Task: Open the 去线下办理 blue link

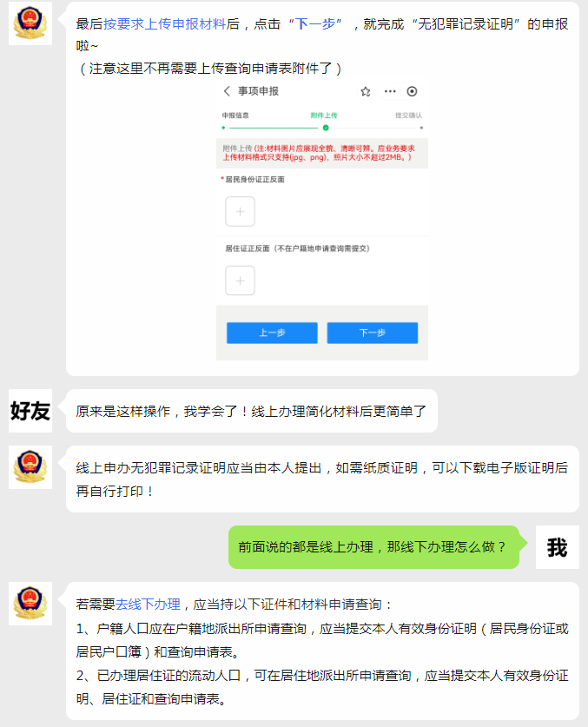Action: 148,605
